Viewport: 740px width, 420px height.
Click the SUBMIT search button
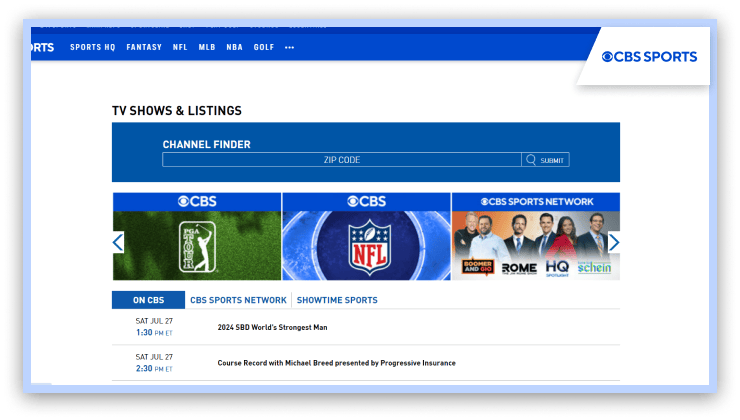pyautogui.click(x=546, y=160)
